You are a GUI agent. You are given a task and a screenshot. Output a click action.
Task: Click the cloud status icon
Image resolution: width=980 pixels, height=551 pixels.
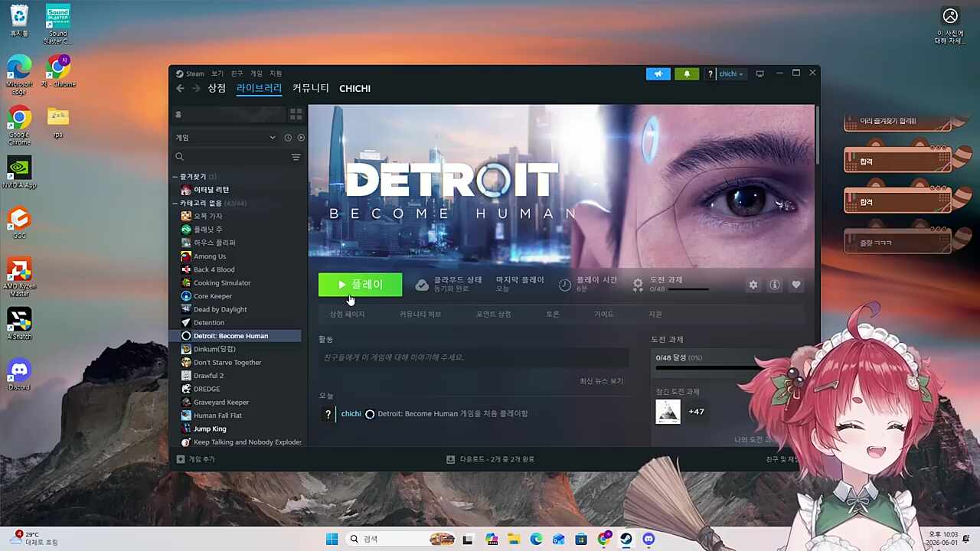(x=422, y=285)
